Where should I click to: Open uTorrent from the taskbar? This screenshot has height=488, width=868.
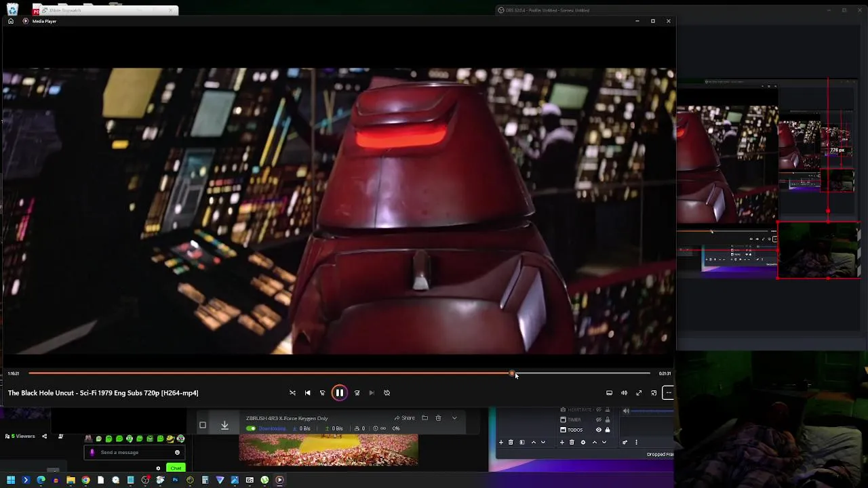264,480
